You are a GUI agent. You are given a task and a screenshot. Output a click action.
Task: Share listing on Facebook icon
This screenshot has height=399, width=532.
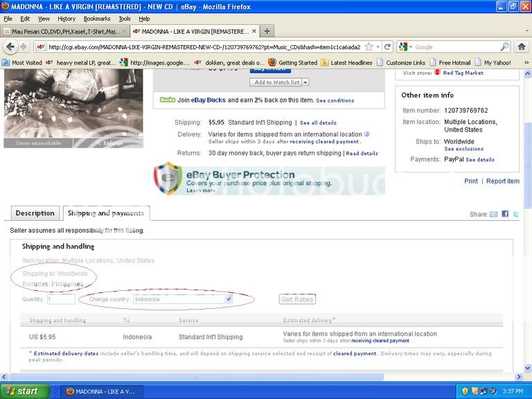505,214
